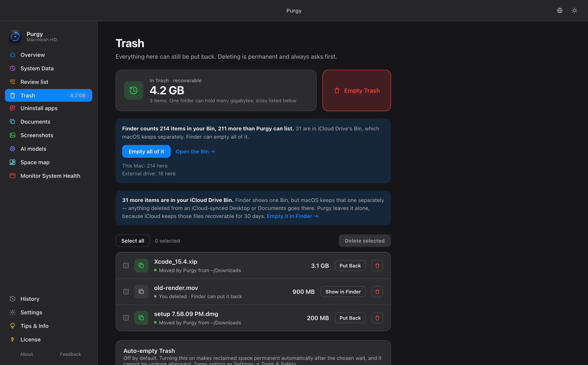Check the old-render.mov checkbox
Screen dimensions: 588x365
click(x=126, y=292)
